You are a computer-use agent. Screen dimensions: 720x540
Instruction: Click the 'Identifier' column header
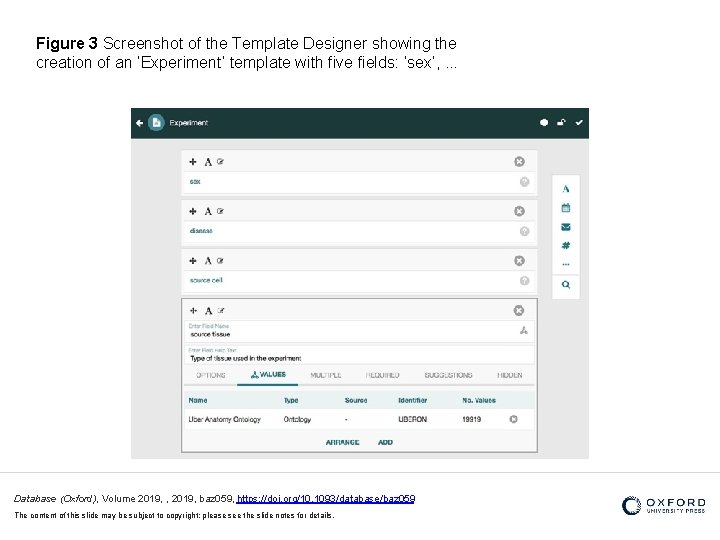412,400
